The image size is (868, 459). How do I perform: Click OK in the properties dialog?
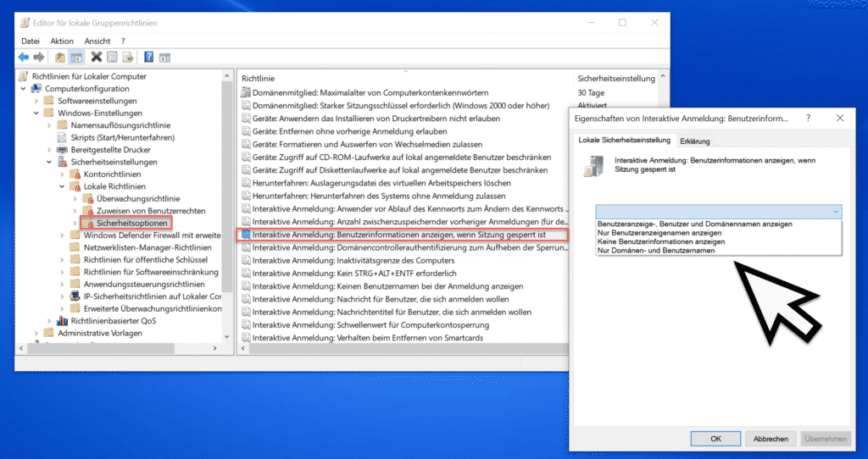[x=715, y=439]
